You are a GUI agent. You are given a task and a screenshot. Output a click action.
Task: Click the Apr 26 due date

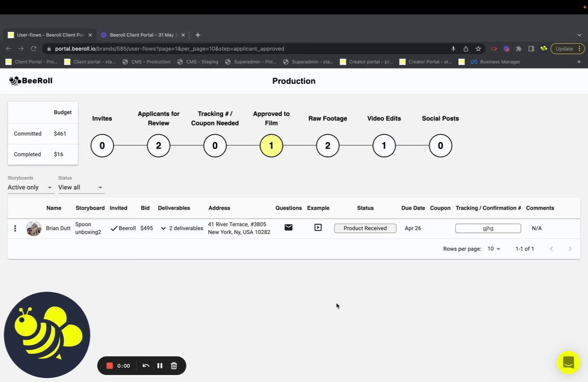[x=413, y=228]
